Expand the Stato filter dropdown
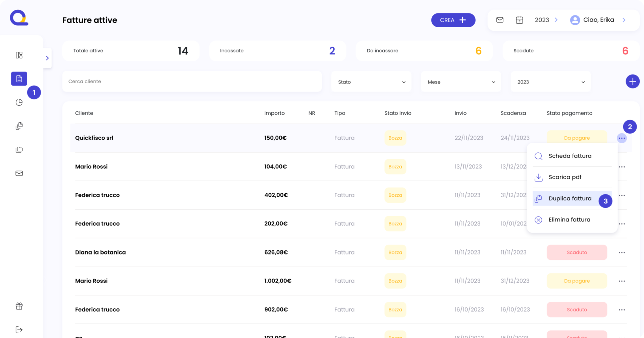The width and height of the screenshot is (644, 338). point(371,82)
